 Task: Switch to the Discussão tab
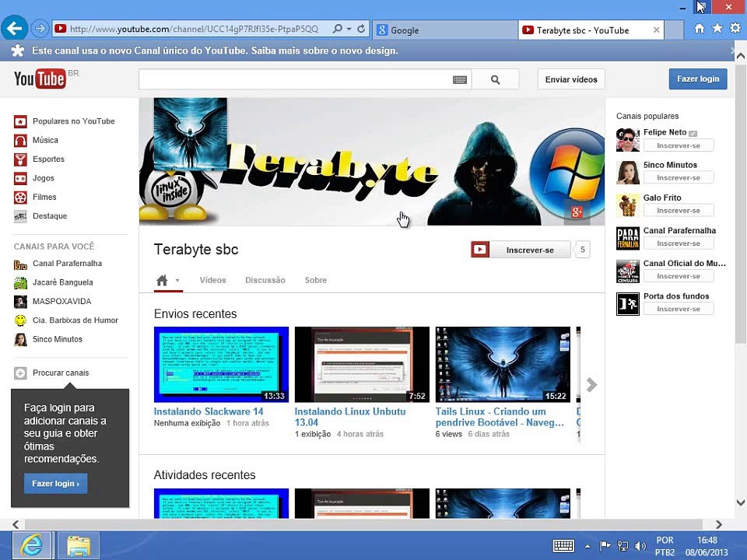coord(265,280)
